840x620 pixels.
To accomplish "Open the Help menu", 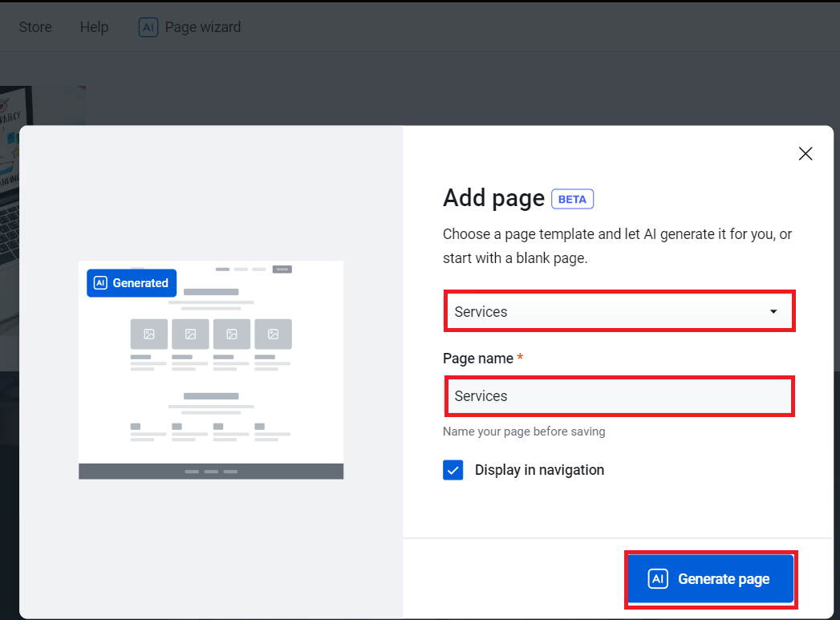I will click(x=94, y=27).
